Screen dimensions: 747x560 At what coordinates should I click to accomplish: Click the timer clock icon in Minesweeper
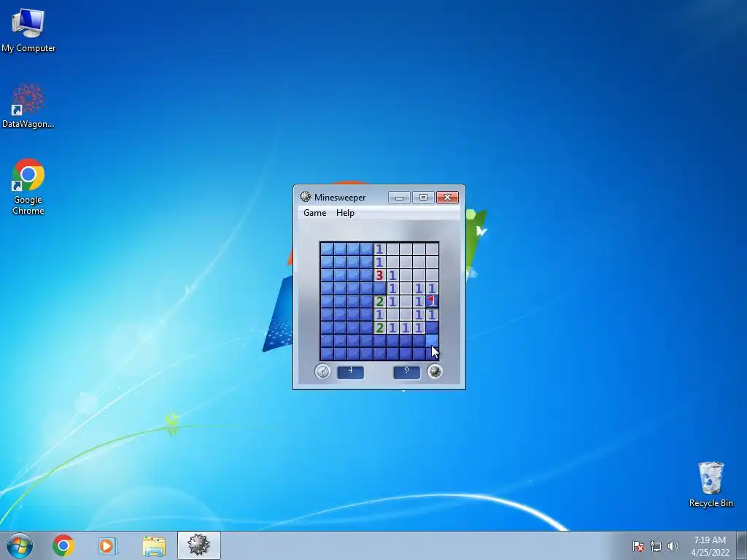coord(322,371)
